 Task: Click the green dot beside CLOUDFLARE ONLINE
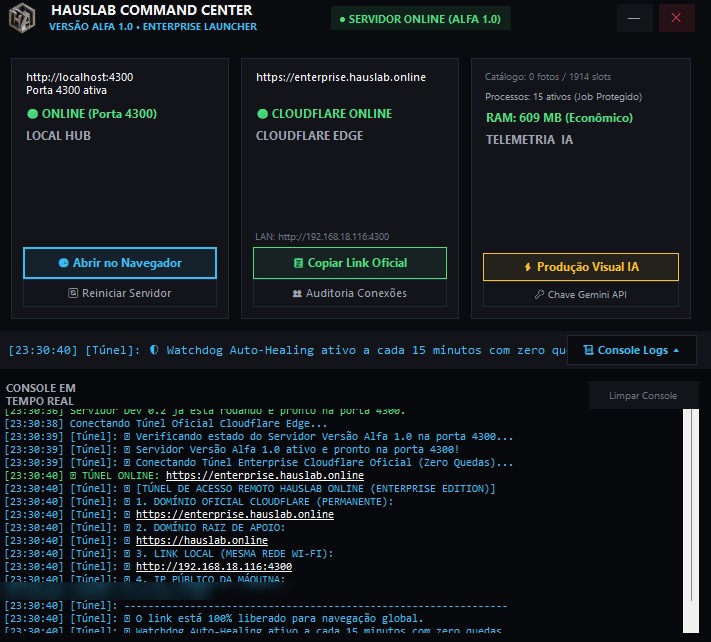pos(262,114)
